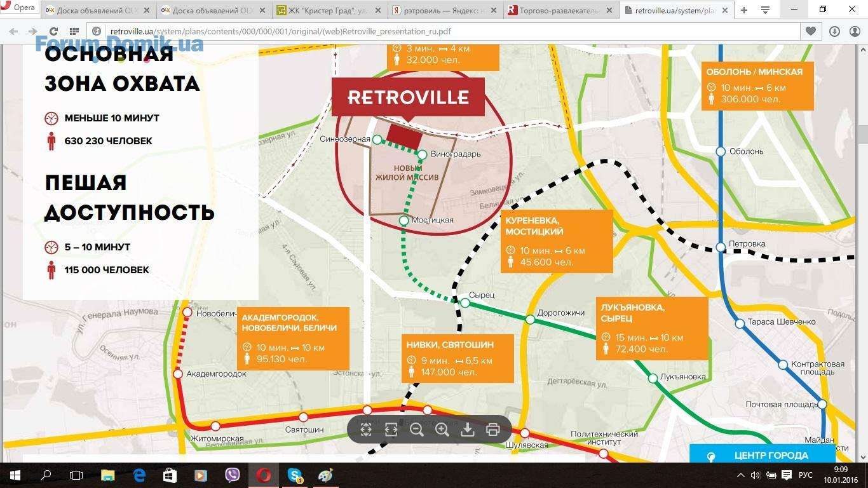The width and height of the screenshot is (868, 488).
Task: Reload the current page
Action: pyautogui.click(x=53, y=31)
